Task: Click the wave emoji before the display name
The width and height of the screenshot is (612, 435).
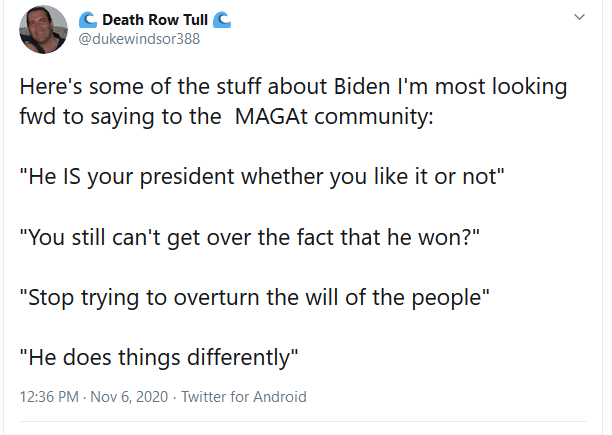Action: (87, 19)
